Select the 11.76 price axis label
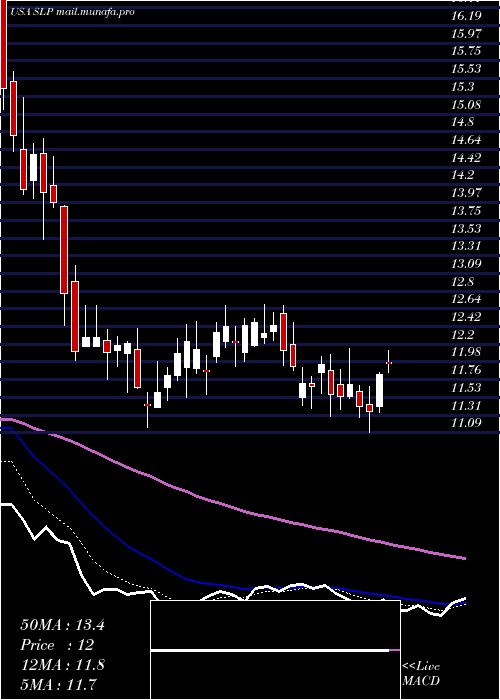Image resolution: width=500 pixels, height=700 pixels. [x=466, y=370]
